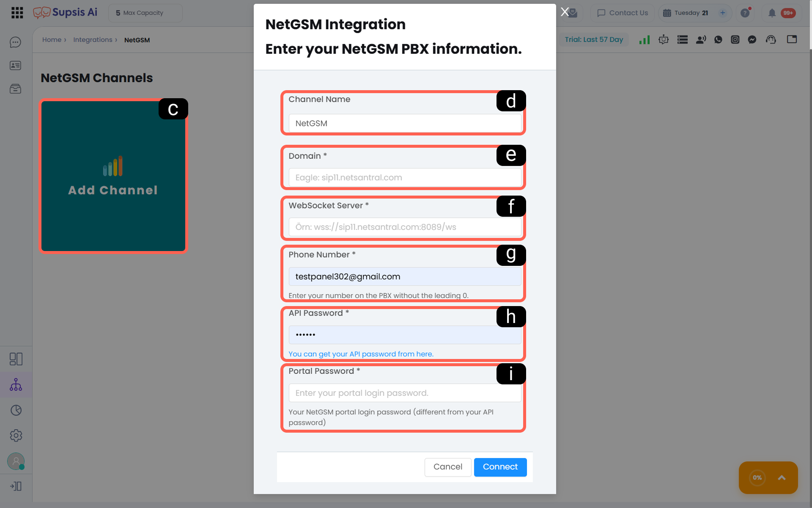This screenshot has width=812, height=508.
Task: Click the Contact Us button
Action: (623, 13)
